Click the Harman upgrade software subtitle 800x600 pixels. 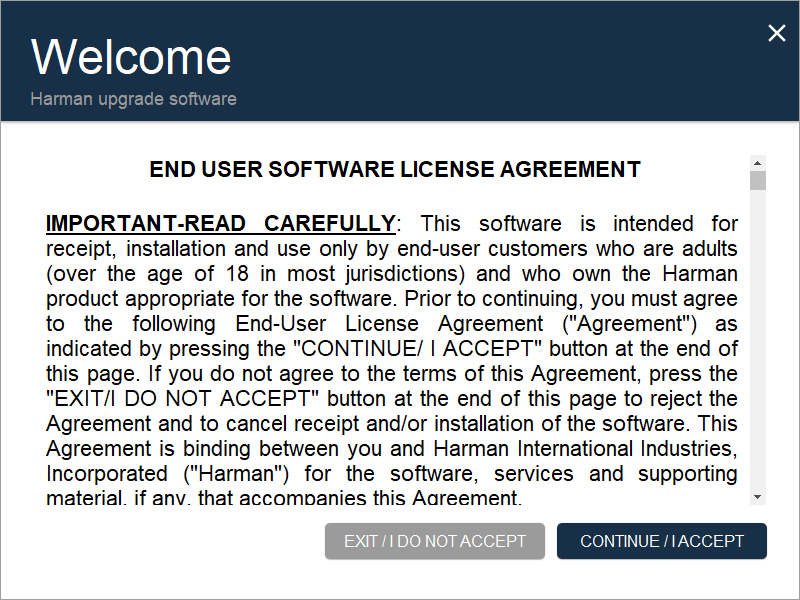click(x=133, y=99)
